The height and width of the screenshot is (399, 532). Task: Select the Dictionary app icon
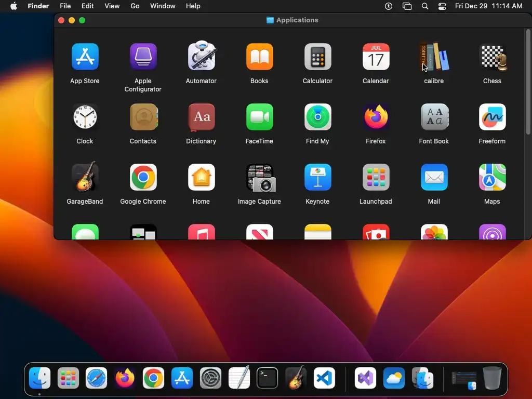pyautogui.click(x=202, y=117)
